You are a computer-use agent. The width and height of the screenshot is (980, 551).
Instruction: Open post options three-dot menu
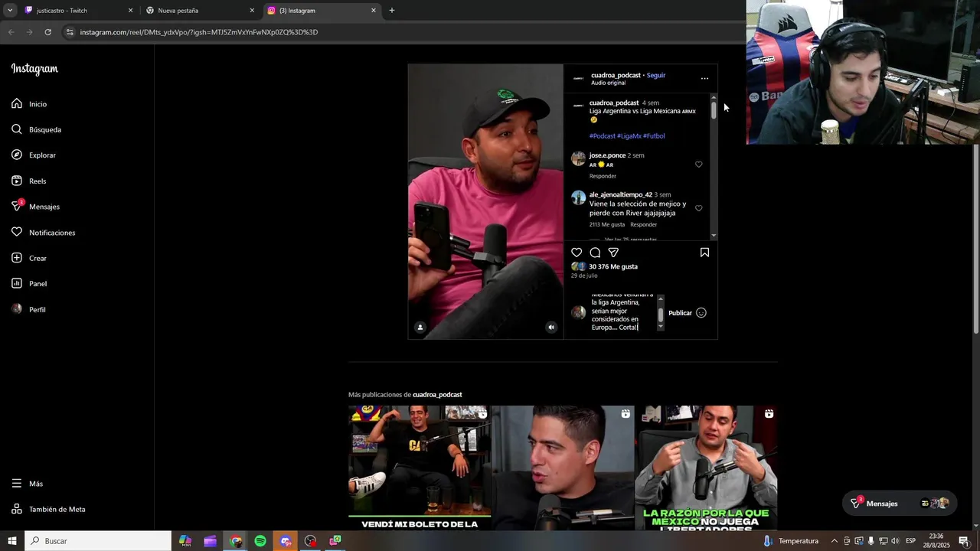click(704, 78)
